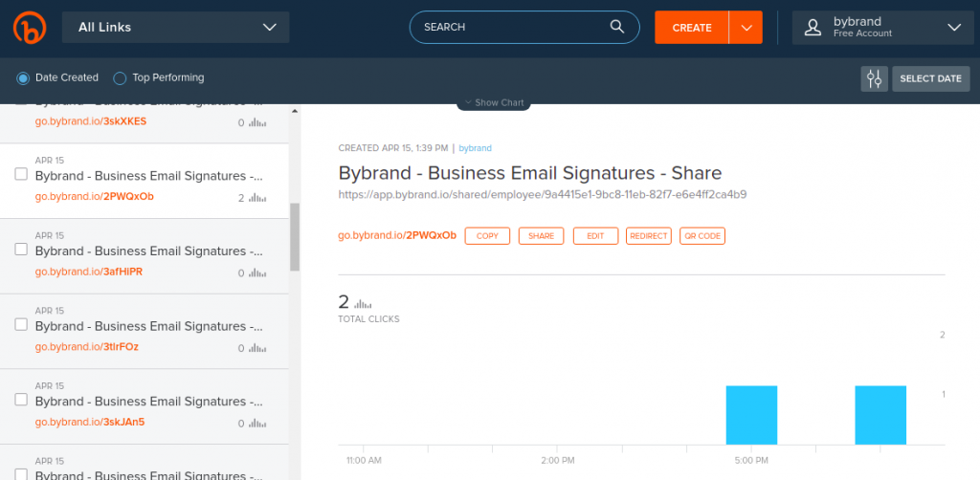
Task: Select link title in 3tIrFOz row
Action: (x=148, y=326)
